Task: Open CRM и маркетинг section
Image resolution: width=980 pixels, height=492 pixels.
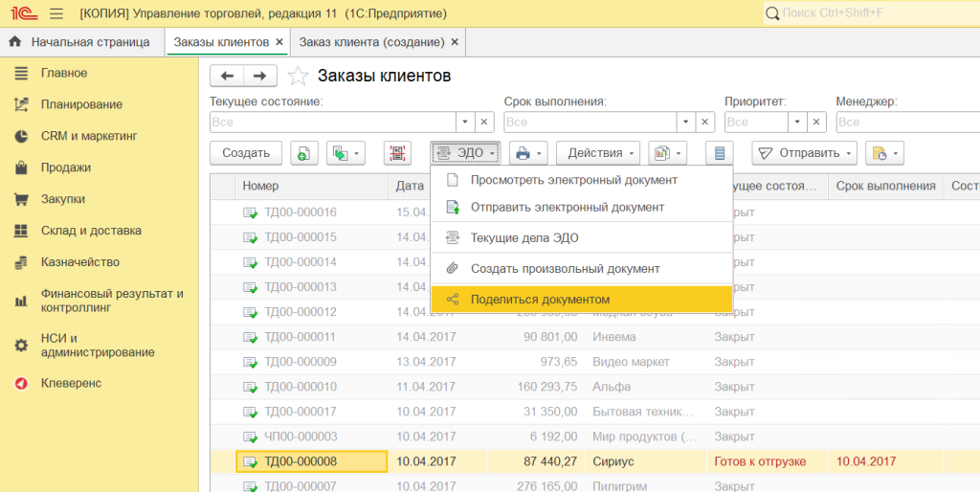Action: (x=89, y=136)
